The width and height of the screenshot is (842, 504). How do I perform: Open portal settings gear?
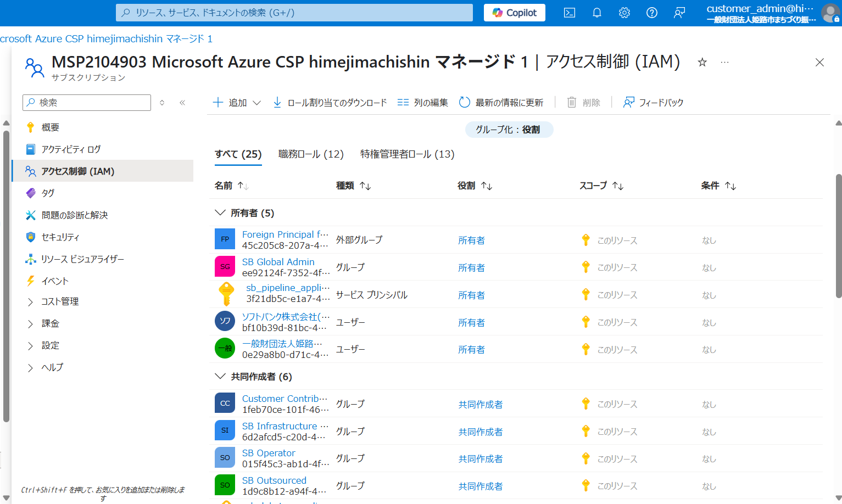pos(624,13)
